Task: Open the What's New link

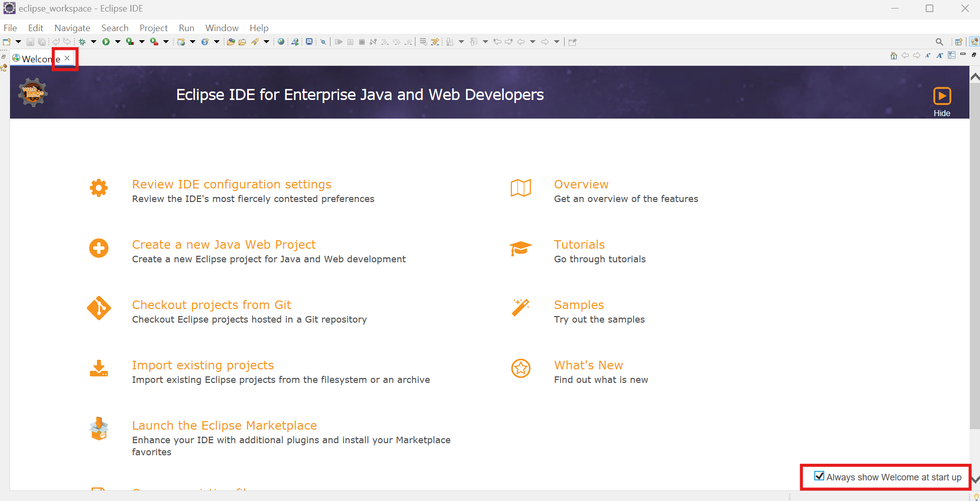Action: click(588, 365)
